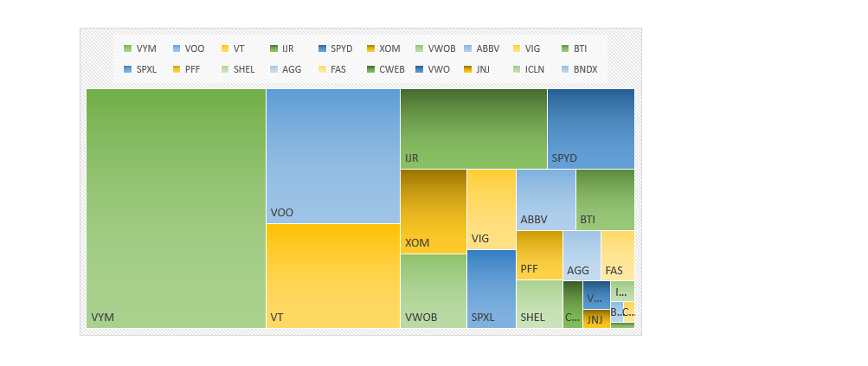Click the IJR treemap rectangle
868x366 pixels.
tap(473, 128)
